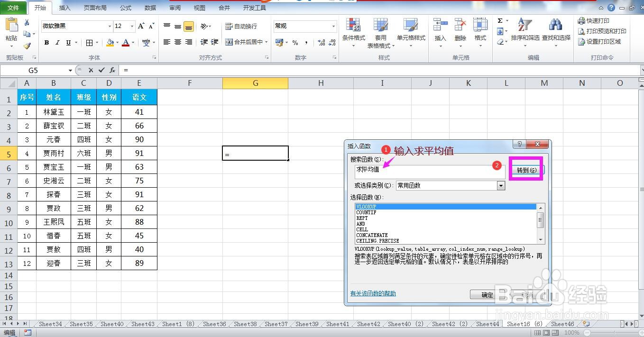Open the File (文件) tab
This screenshot has width=644, height=337.
pos(13,8)
